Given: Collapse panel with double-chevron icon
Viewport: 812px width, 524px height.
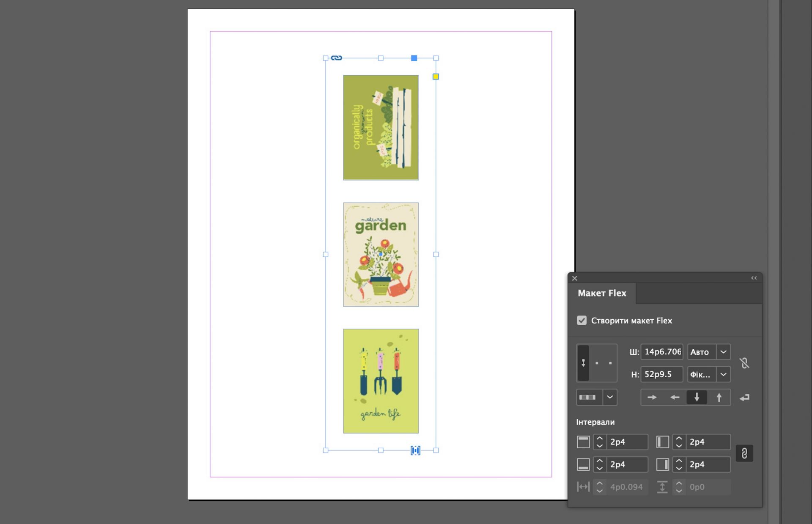Looking at the screenshot, I should [x=754, y=278].
